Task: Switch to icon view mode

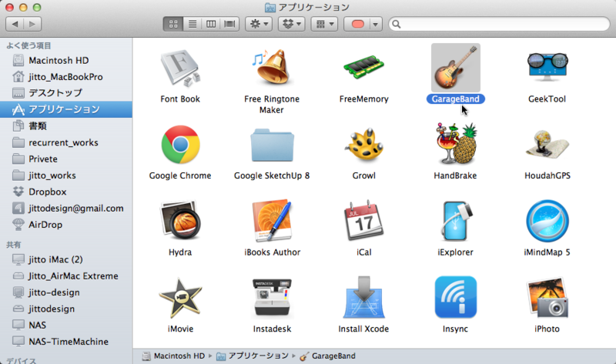Action: 172,24
